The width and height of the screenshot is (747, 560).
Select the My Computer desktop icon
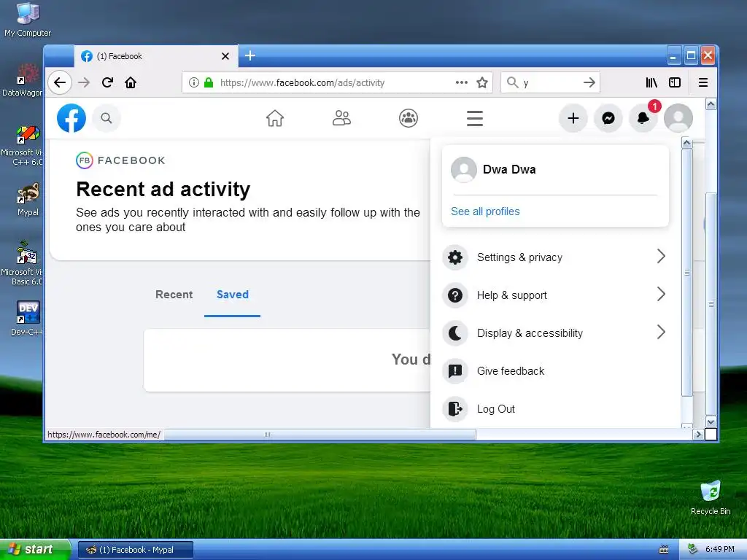(x=28, y=20)
